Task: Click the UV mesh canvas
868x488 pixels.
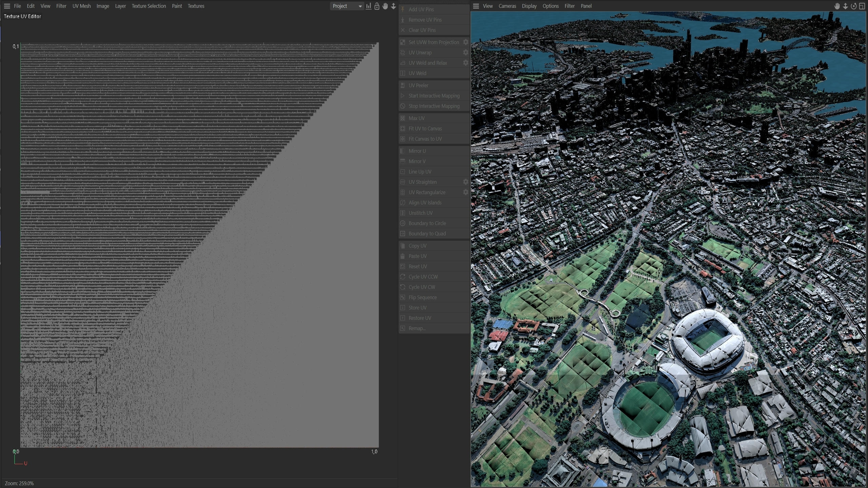Action: coord(199,245)
